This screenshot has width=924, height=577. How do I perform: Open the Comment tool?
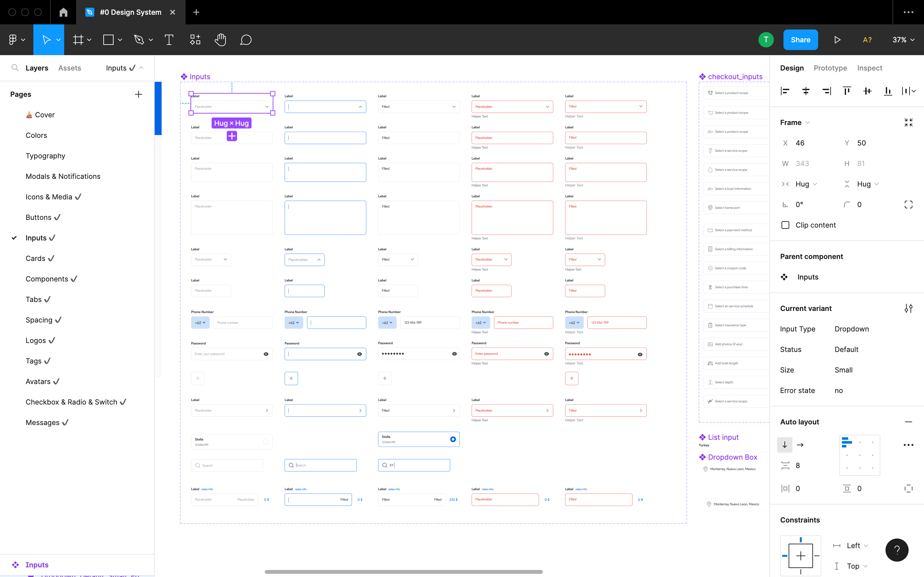(245, 40)
